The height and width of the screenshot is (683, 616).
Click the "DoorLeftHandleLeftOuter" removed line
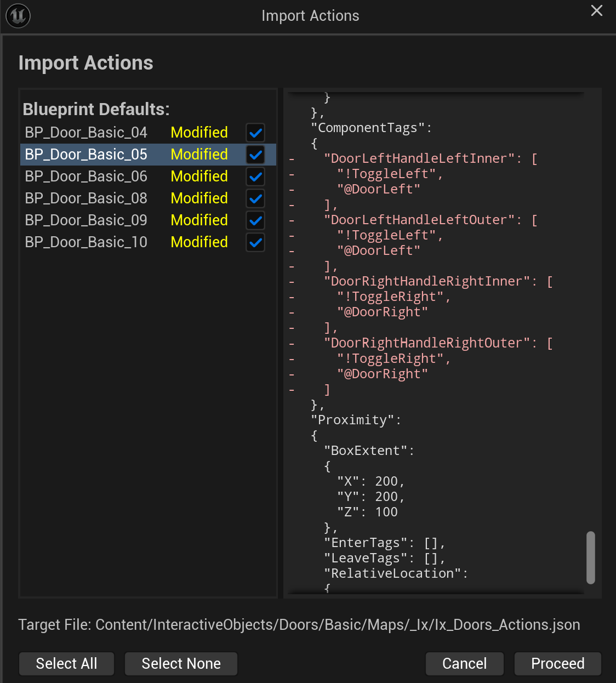tap(430, 220)
